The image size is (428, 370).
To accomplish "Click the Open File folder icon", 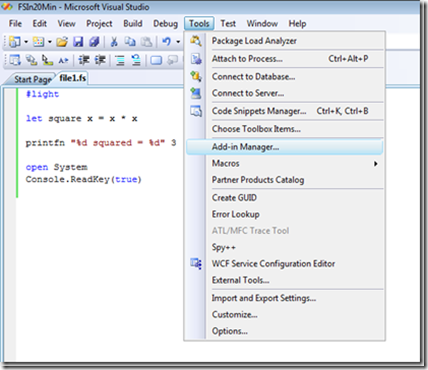I will pyautogui.click(x=62, y=42).
